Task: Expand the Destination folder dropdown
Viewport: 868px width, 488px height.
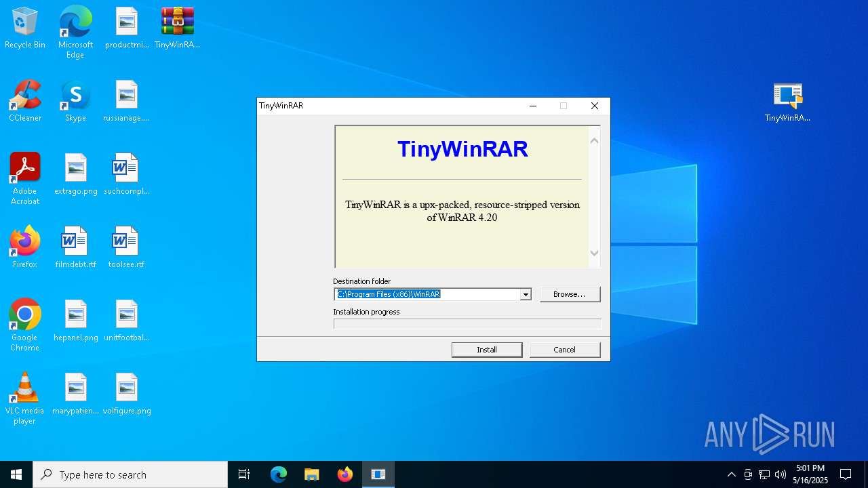Action: click(x=526, y=294)
